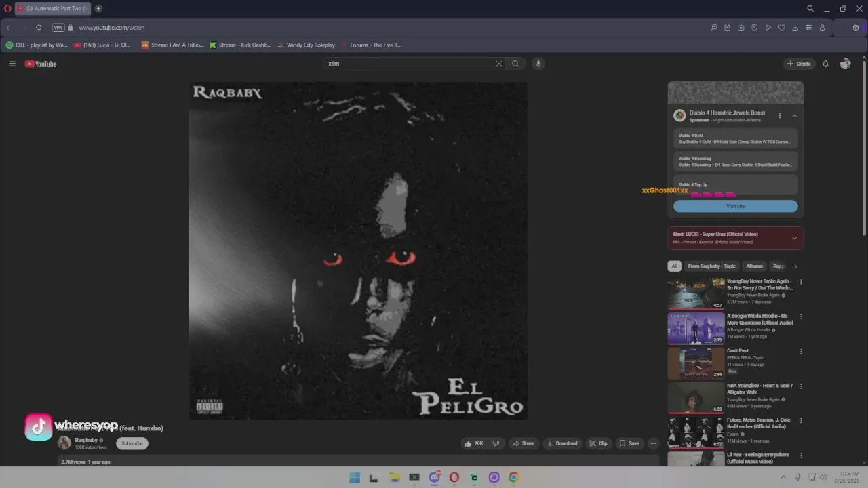Open YoungBoy So Not Sorry thumbnail

pos(696,293)
